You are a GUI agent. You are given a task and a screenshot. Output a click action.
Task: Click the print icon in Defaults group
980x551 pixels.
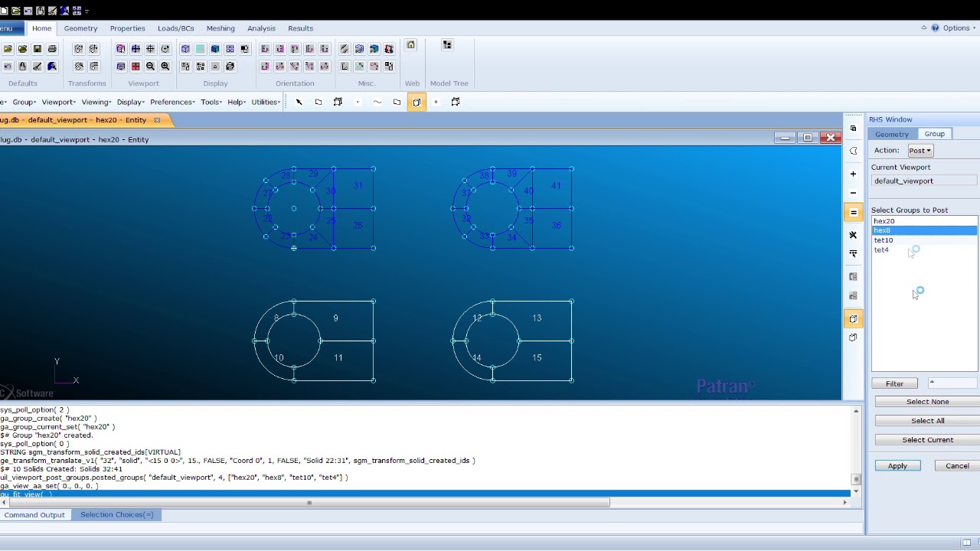[x=52, y=49]
